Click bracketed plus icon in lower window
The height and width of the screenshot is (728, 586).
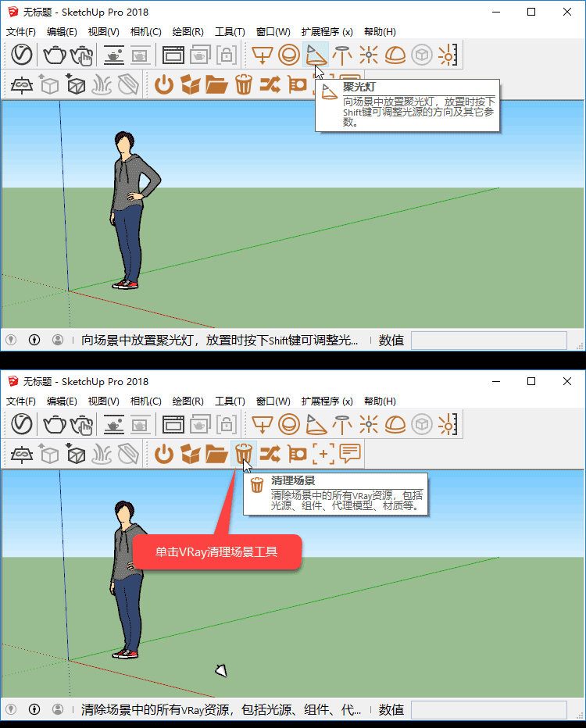pyautogui.click(x=323, y=454)
